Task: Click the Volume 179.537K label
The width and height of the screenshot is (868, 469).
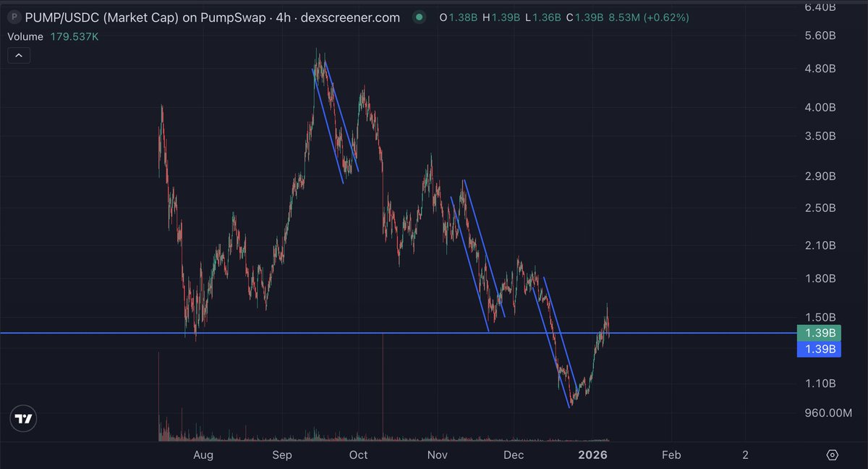Action: [51, 35]
